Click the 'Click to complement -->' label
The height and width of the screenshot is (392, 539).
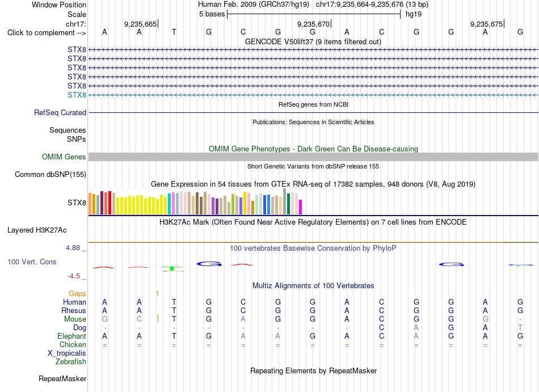pos(47,33)
